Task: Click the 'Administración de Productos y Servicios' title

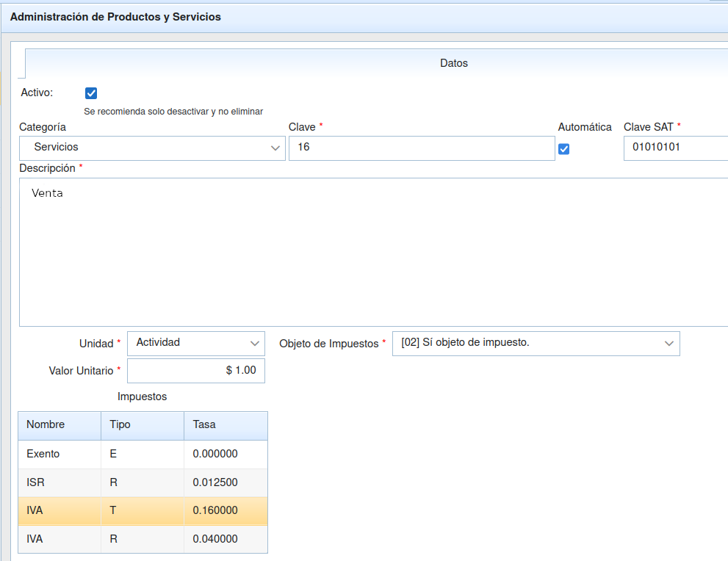Action: pos(115,17)
